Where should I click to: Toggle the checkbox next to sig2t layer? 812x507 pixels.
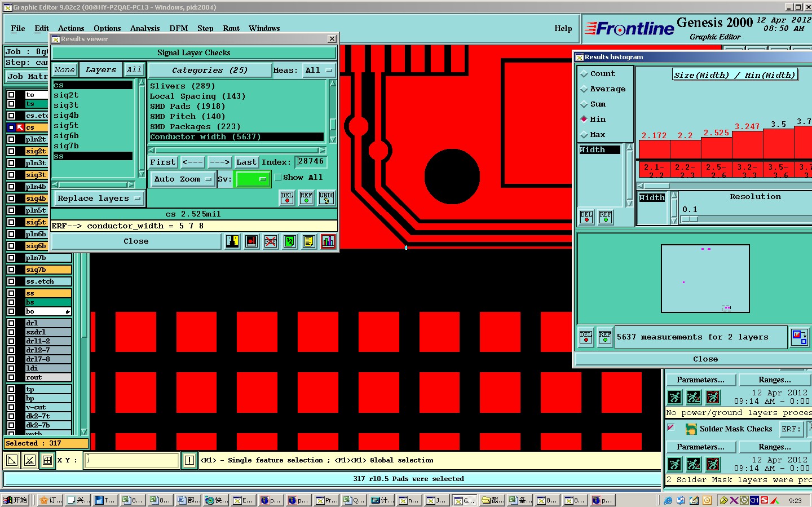(11, 151)
